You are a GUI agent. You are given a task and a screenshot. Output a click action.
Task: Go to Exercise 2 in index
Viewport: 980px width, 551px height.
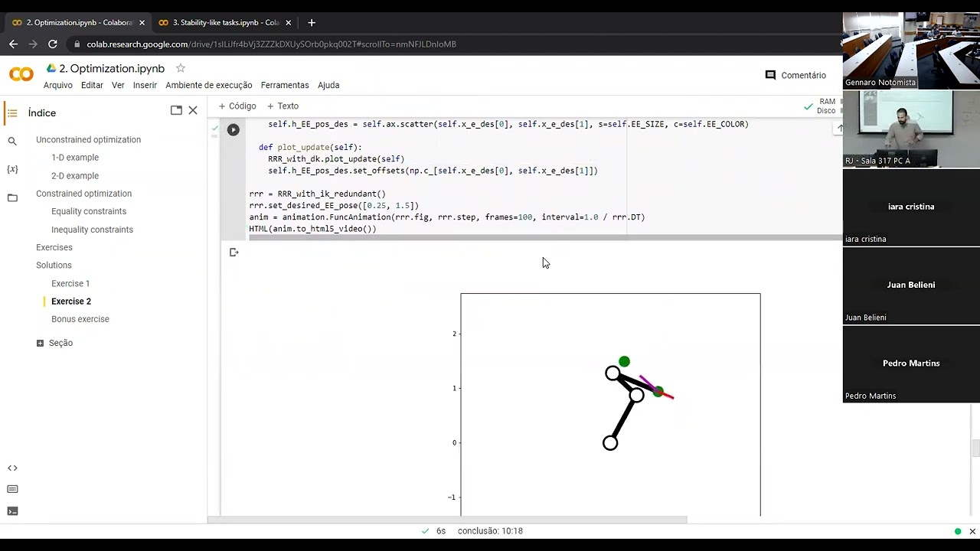click(x=71, y=302)
